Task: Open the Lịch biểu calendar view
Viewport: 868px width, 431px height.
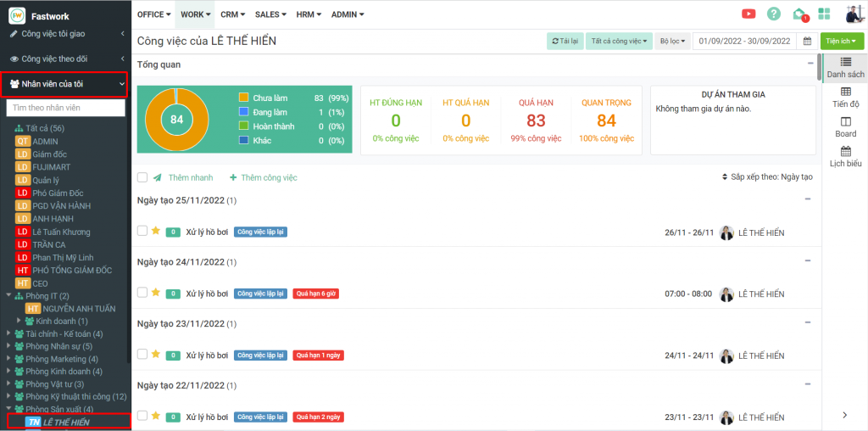Action: click(x=844, y=157)
